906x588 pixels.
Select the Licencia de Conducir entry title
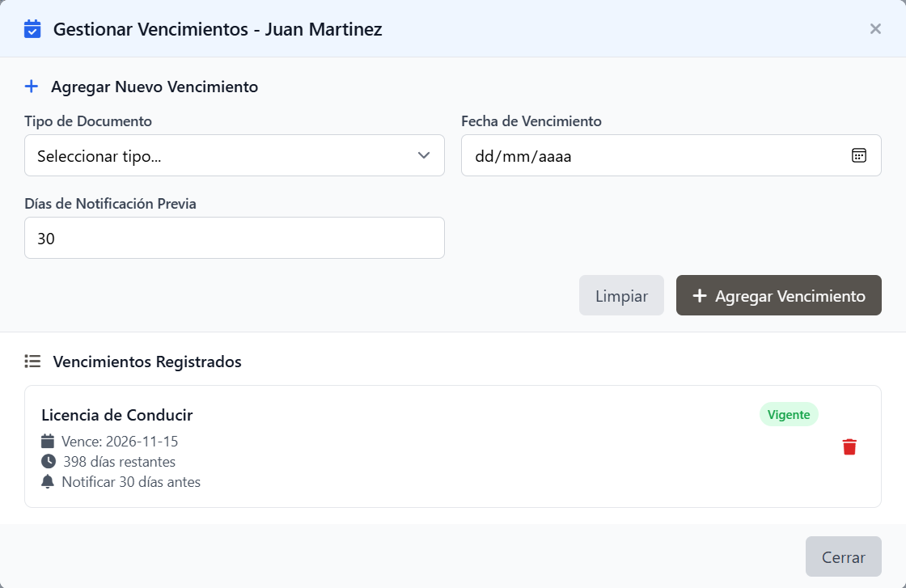[x=117, y=415]
